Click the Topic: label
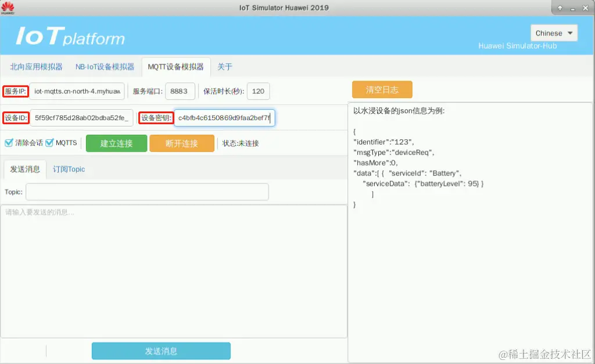Screen dimensions: 595x364 point(14,192)
